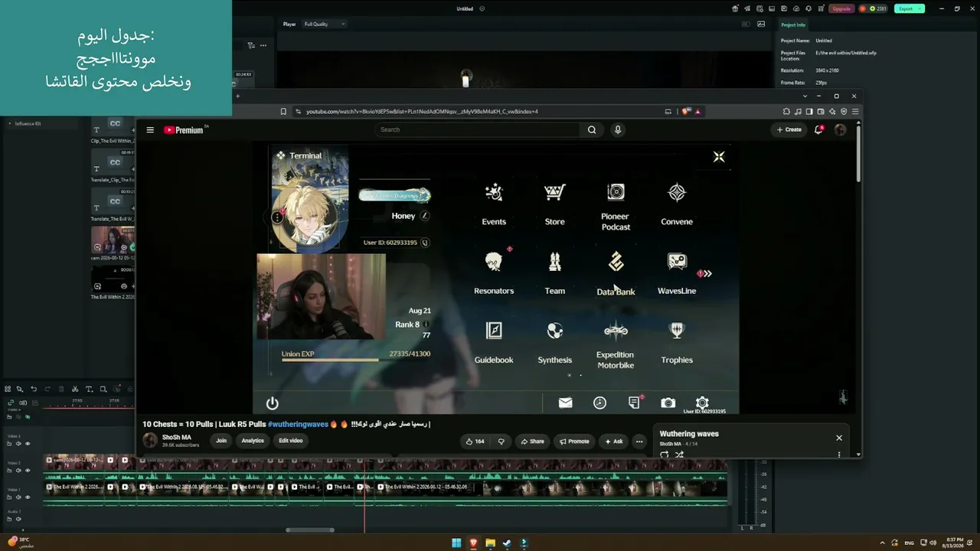Copy the User ID 602933195
This screenshot has width=980, height=551.
425,243
